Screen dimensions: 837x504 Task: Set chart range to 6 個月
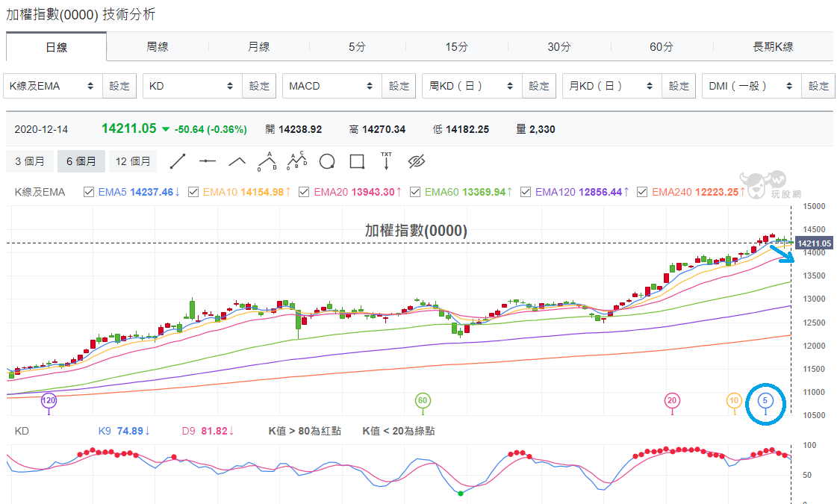[x=81, y=161]
